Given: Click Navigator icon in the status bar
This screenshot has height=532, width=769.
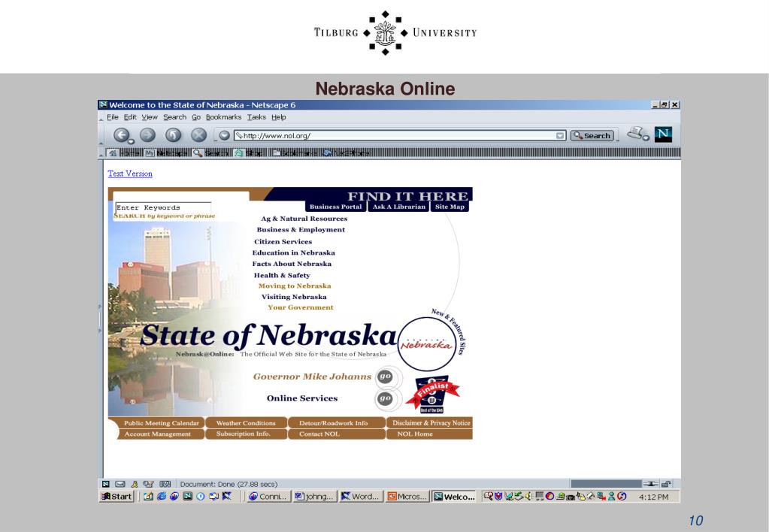Looking at the screenshot, I should [x=105, y=484].
